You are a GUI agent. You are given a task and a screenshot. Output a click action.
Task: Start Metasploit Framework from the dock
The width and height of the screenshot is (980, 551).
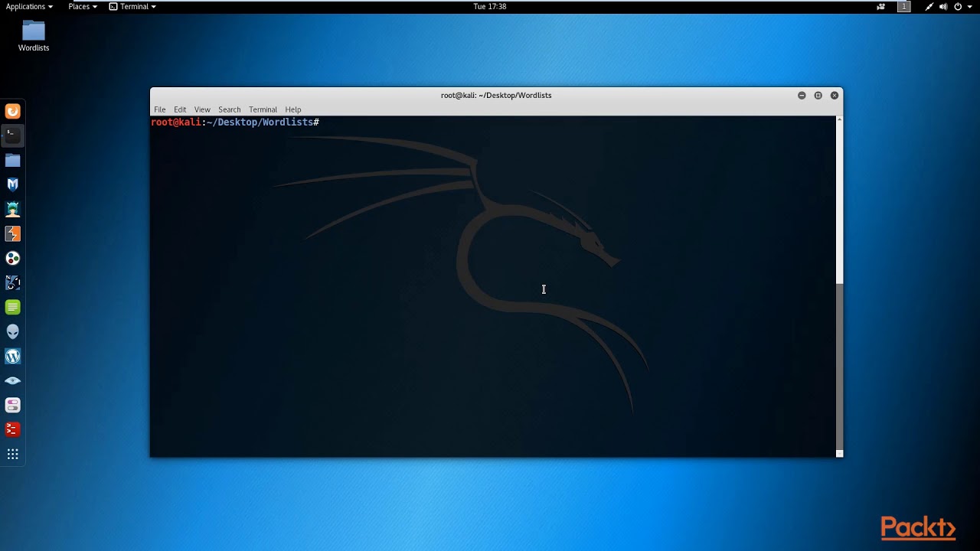click(13, 184)
